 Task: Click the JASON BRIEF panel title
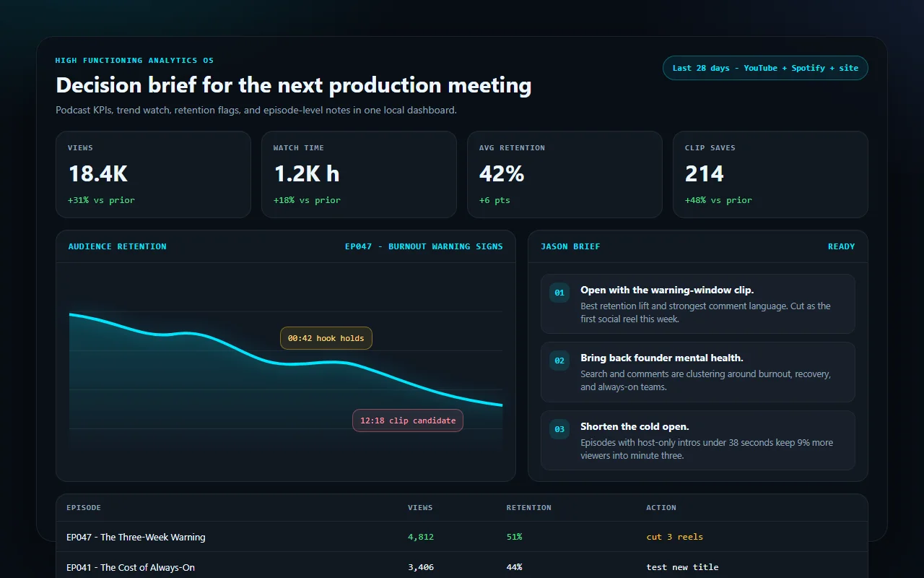570,246
